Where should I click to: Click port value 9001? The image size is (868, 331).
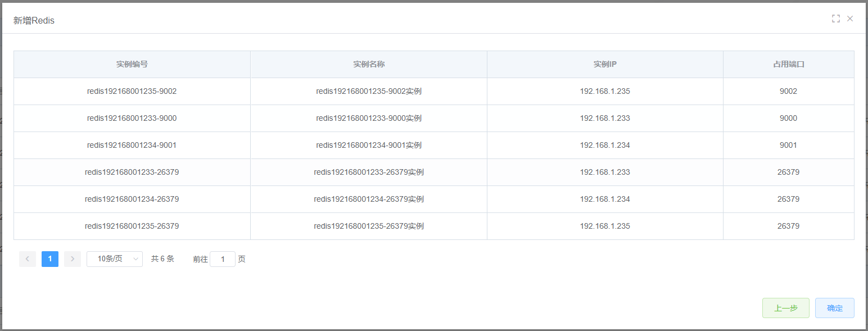coord(789,145)
